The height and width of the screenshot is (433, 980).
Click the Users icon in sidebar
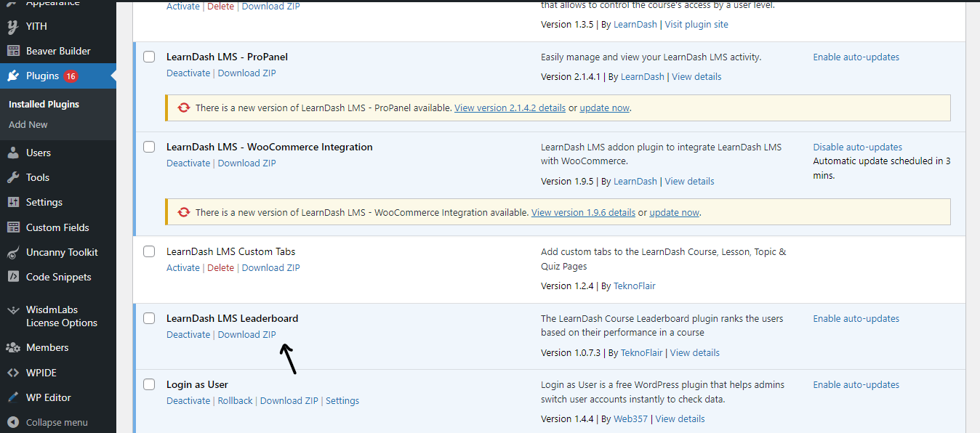pyautogui.click(x=13, y=153)
